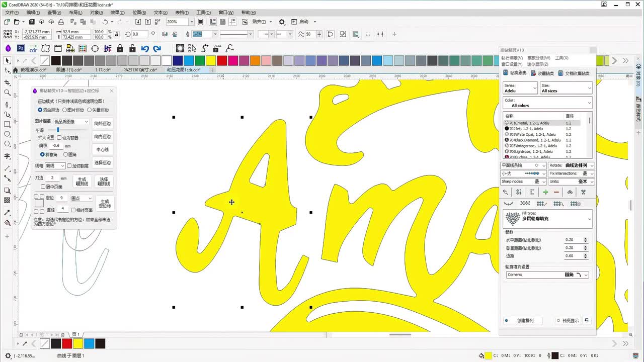Screen dimensions: 644x362
Task: Click the 偏移 offset value field
Action: point(56,146)
